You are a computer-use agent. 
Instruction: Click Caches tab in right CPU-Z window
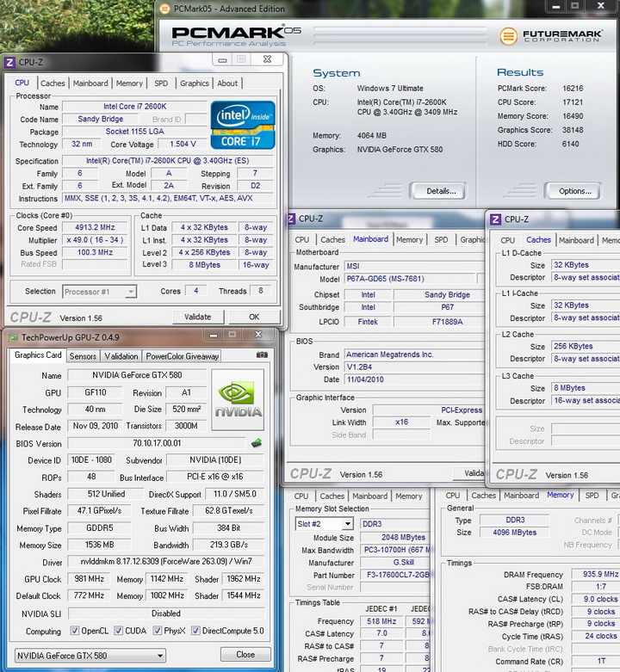[538, 240]
